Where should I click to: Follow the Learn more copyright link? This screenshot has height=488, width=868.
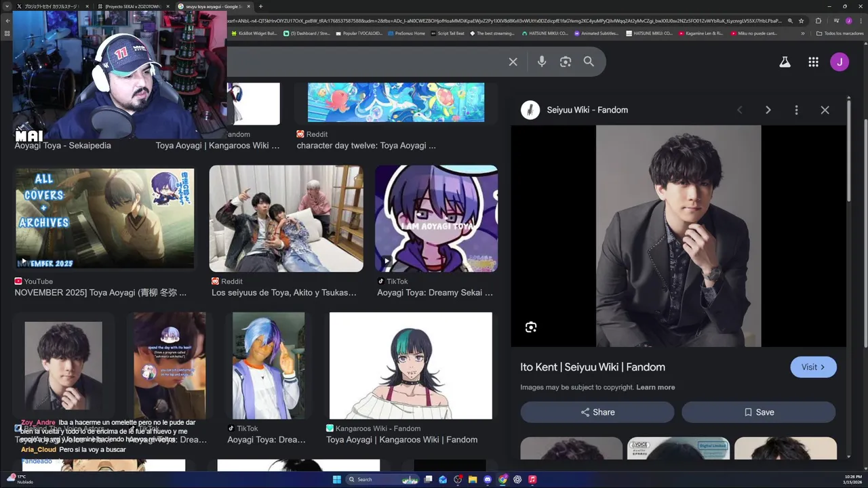pos(655,387)
